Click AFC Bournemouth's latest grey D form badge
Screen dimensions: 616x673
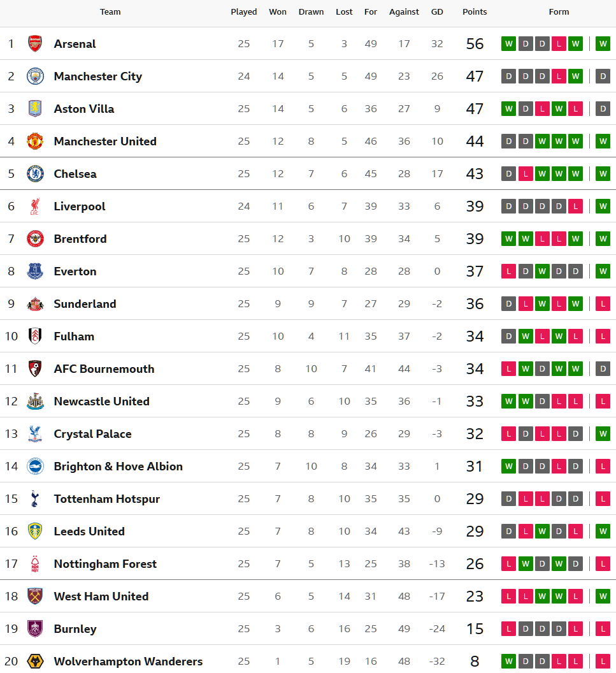[603, 369]
